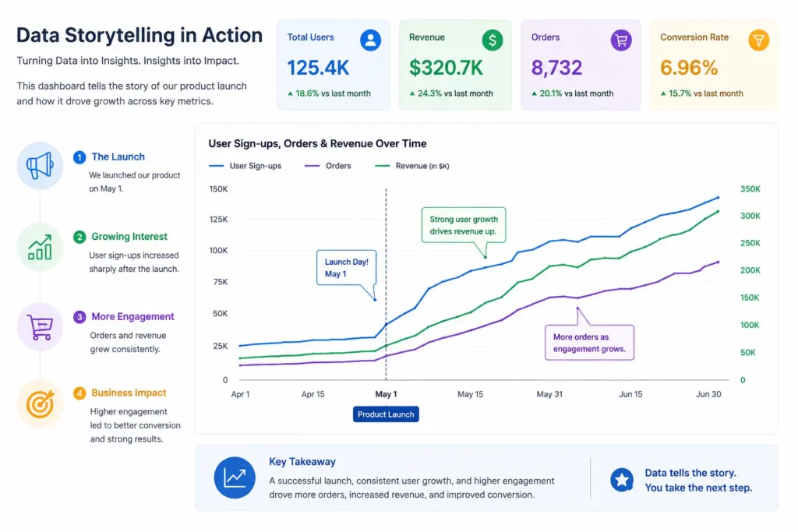Click the blue User Sign-ups legend line swatch

pyautogui.click(x=217, y=166)
